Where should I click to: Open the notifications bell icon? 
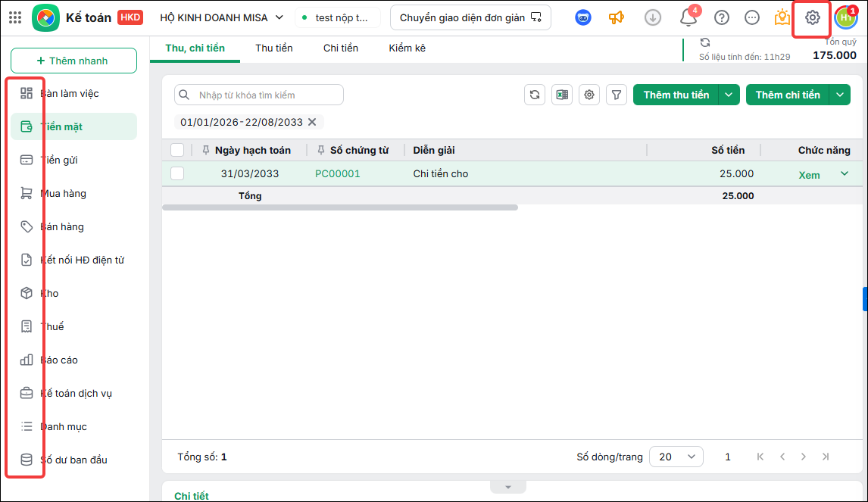point(688,17)
